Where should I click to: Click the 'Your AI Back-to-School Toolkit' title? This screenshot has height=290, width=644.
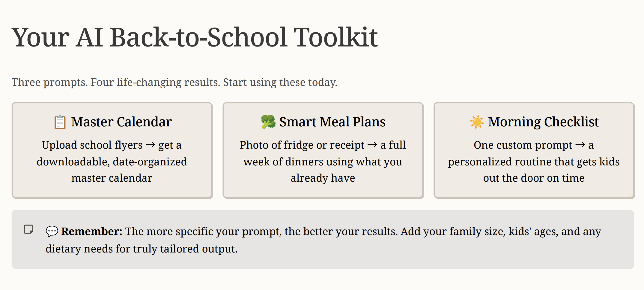[x=195, y=38]
